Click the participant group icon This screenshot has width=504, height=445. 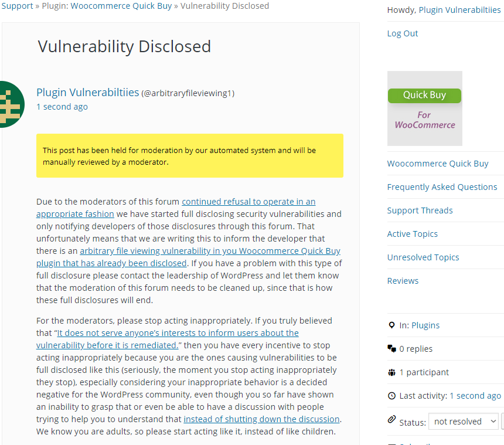click(x=391, y=372)
